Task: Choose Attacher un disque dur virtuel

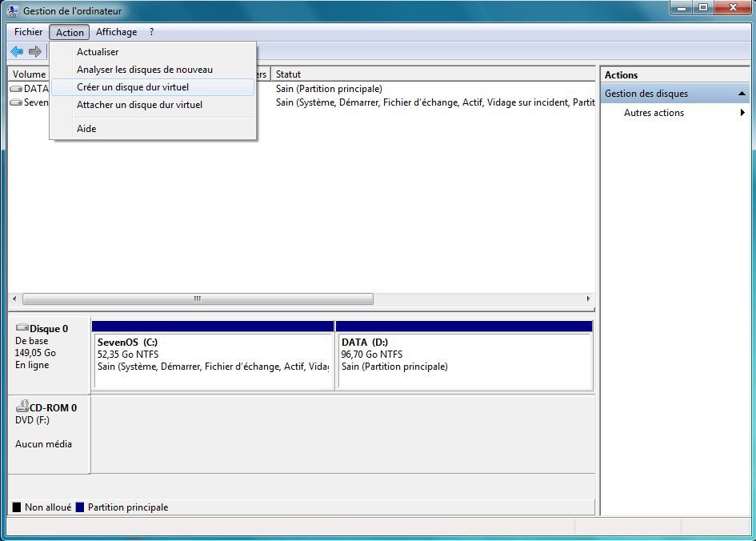Action: tap(153, 105)
